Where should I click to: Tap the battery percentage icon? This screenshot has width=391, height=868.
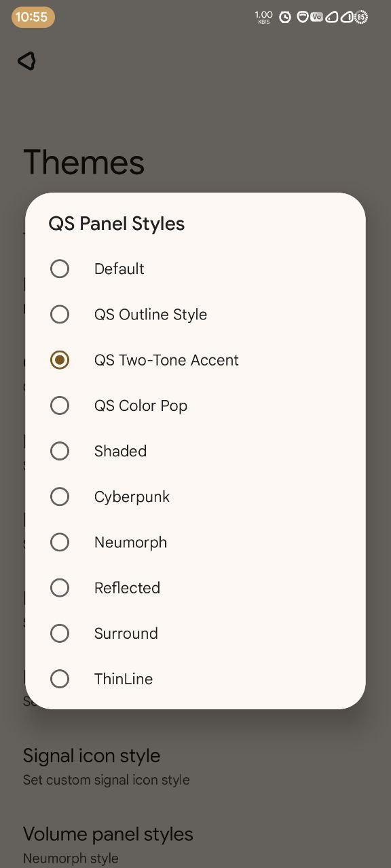click(361, 17)
